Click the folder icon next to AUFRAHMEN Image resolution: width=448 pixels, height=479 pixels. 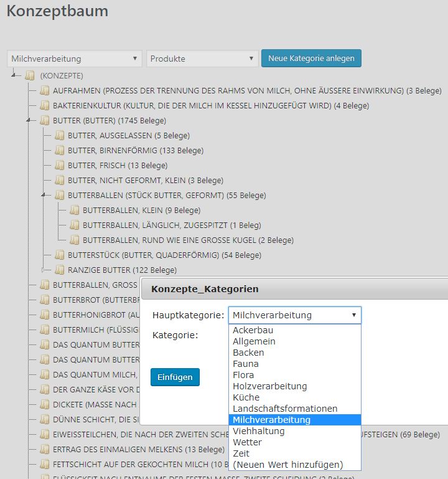click(x=45, y=90)
